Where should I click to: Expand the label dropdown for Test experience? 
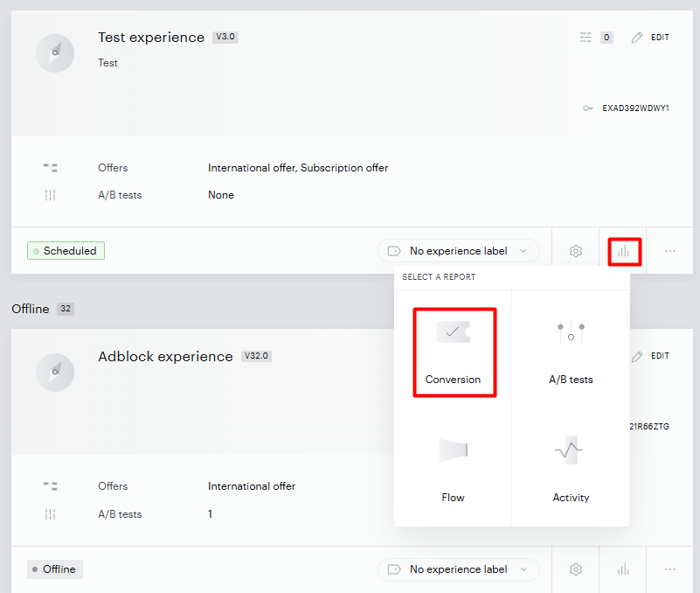(459, 251)
